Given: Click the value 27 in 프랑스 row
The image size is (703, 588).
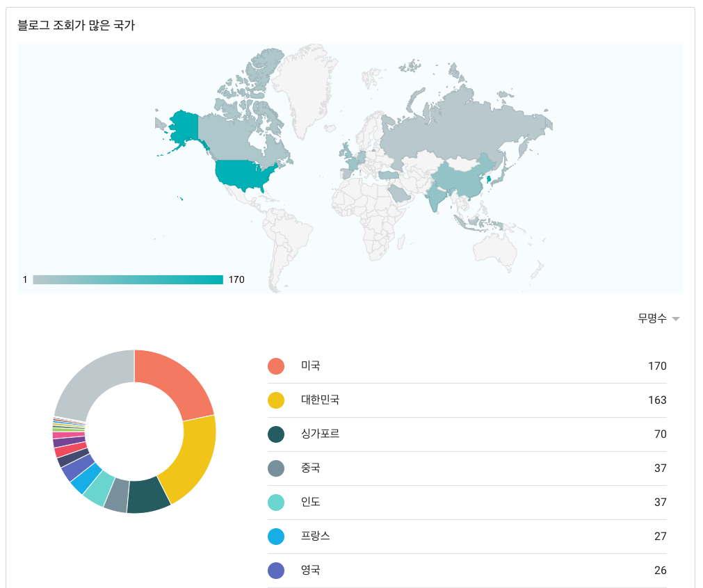Looking at the screenshot, I should (x=661, y=537).
